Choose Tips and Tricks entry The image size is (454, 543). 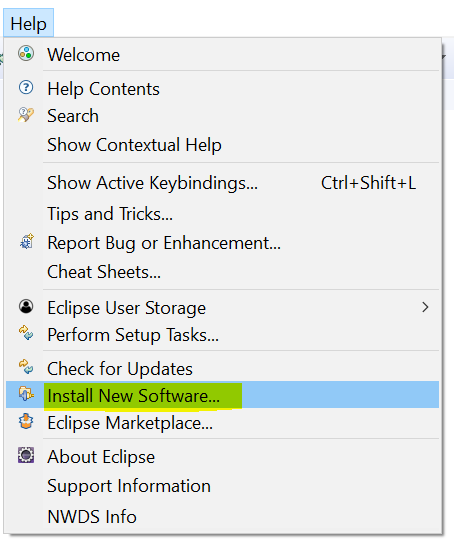pyautogui.click(x=222, y=213)
